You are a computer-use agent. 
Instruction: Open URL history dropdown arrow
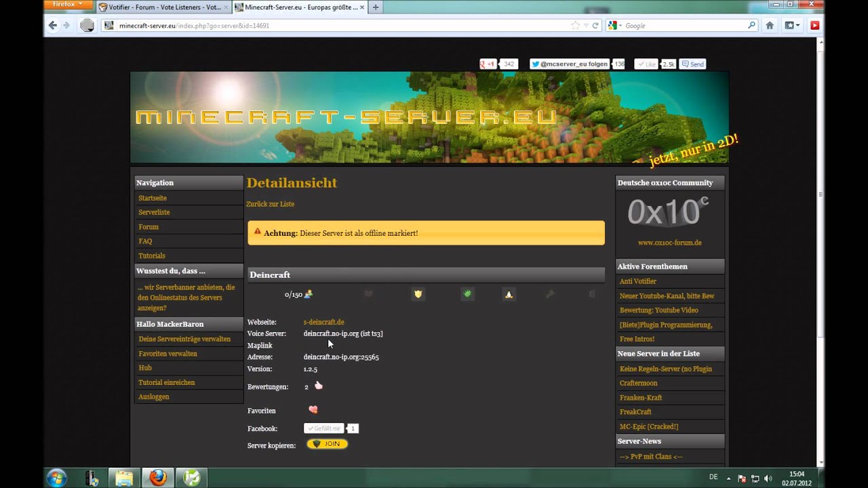coord(586,26)
